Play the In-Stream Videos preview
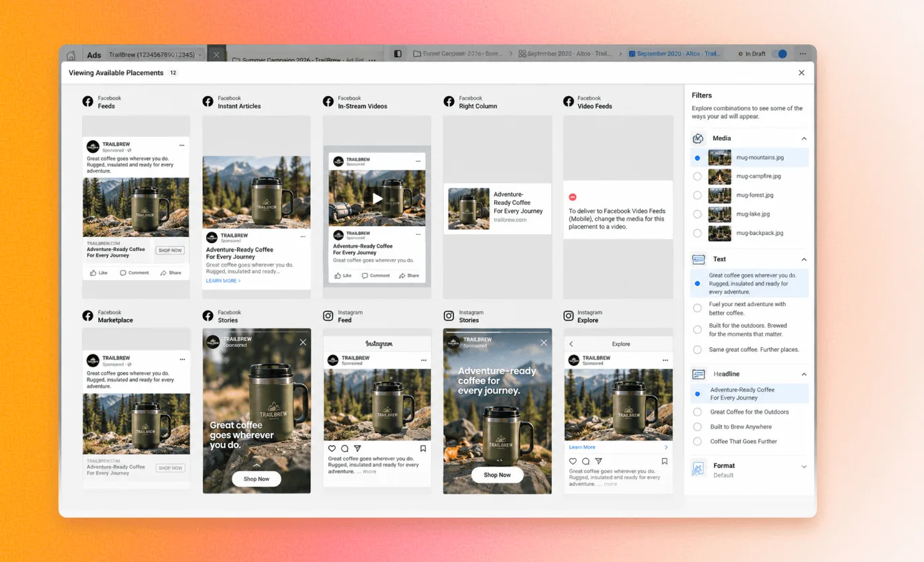The image size is (924, 562). [x=377, y=198]
